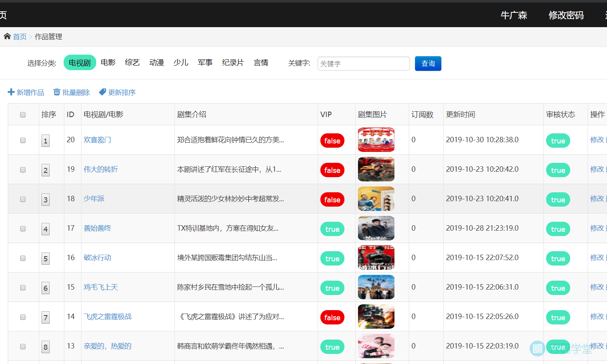
Task: Open the 破冰行动 title link
Action: tap(97, 258)
